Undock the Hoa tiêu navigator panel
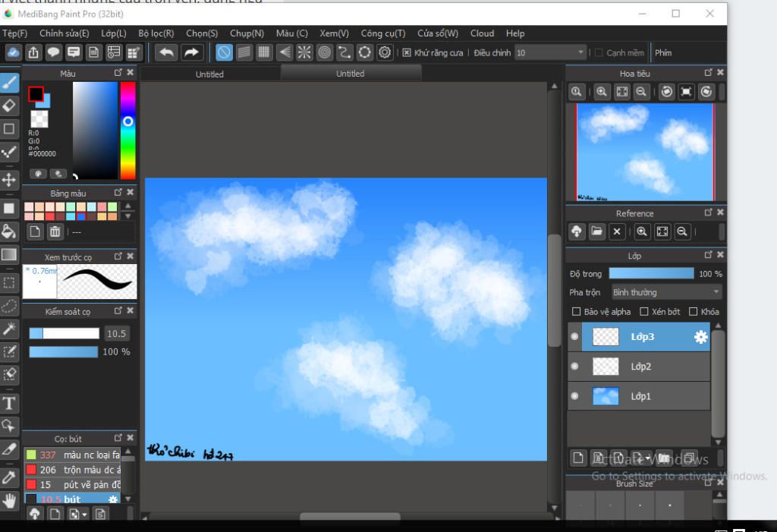This screenshot has width=777, height=532. [x=708, y=72]
